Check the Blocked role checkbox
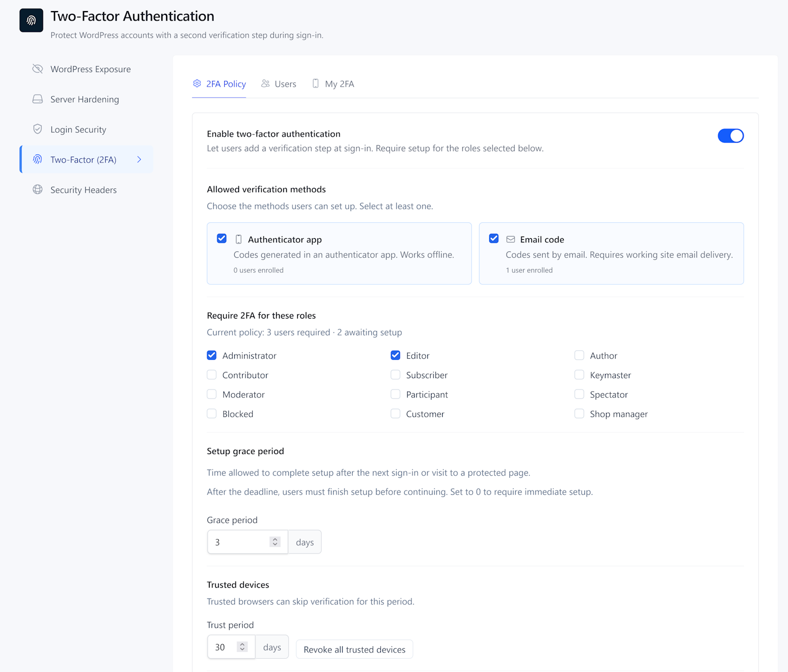Viewport: 788px width, 672px height. coord(212,414)
